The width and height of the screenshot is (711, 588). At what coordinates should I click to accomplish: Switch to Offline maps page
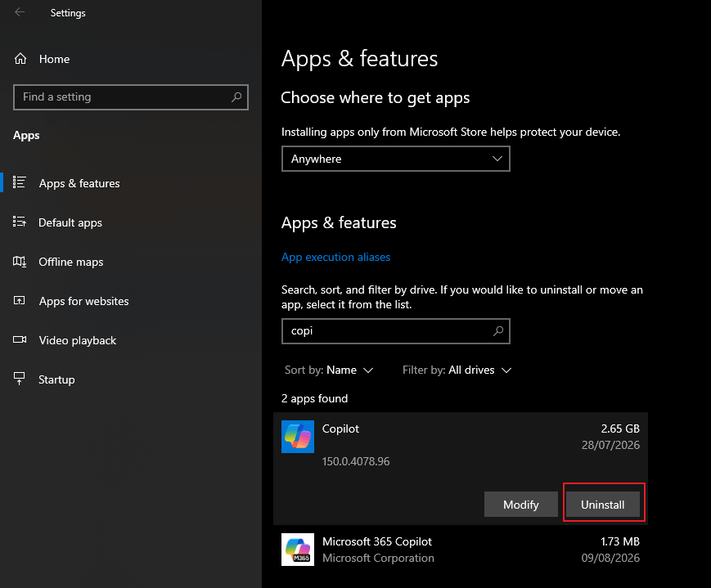click(x=70, y=262)
